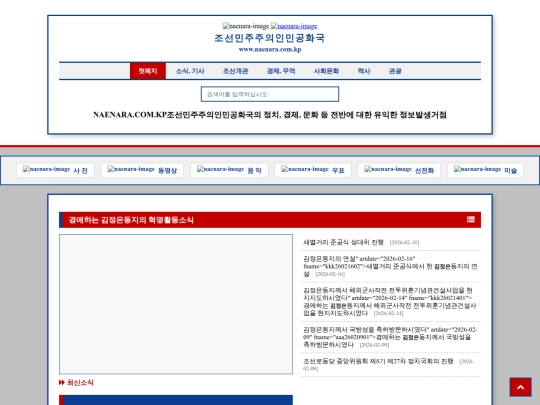Open article 새별거리 준공식 성대히 진행

tap(343, 242)
